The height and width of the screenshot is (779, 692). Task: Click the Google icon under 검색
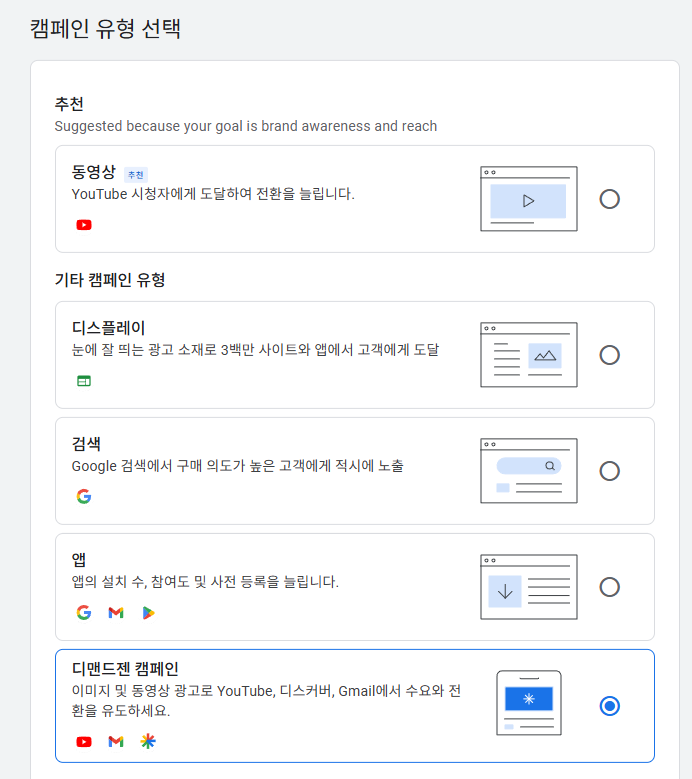84,496
